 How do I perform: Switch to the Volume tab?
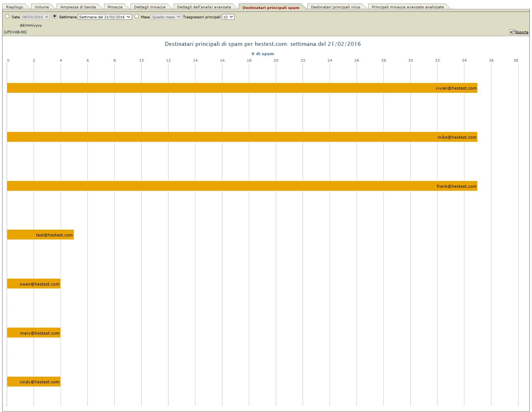[x=42, y=7]
